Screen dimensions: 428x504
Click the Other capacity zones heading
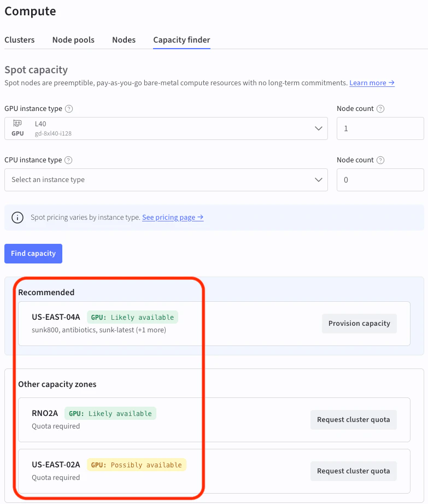(x=57, y=384)
